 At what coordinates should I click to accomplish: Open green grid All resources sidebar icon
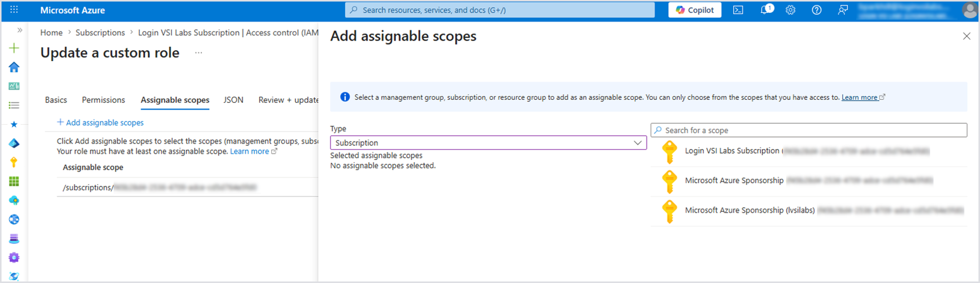pos(14,181)
